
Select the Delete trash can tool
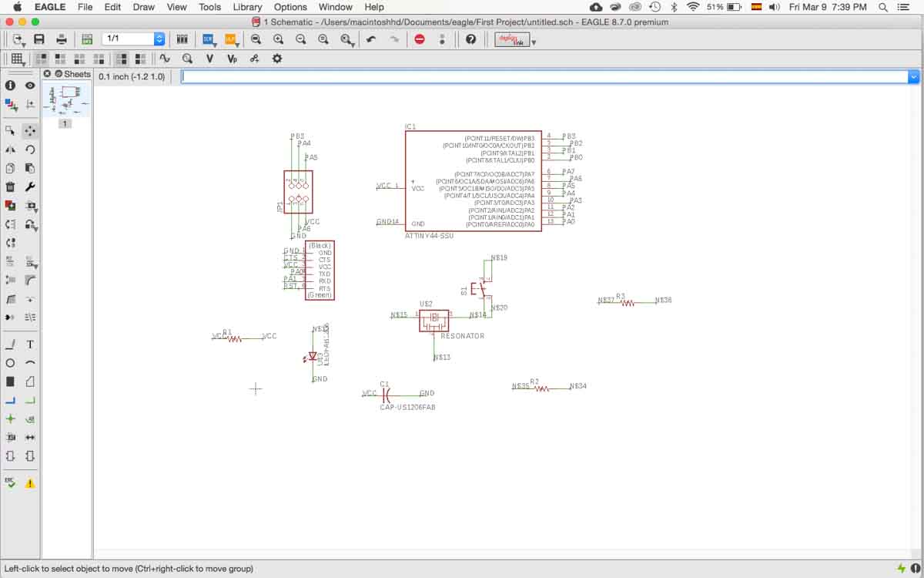[x=10, y=187]
